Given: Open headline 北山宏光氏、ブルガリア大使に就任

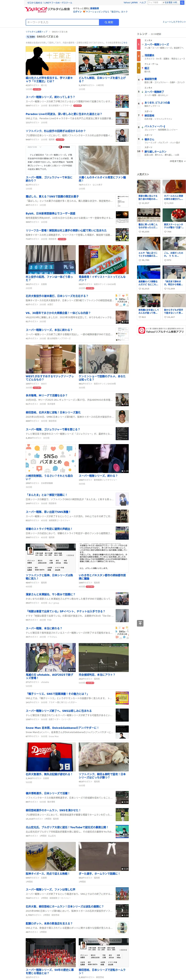Looking at the screenshot, I should click(67, 827).
